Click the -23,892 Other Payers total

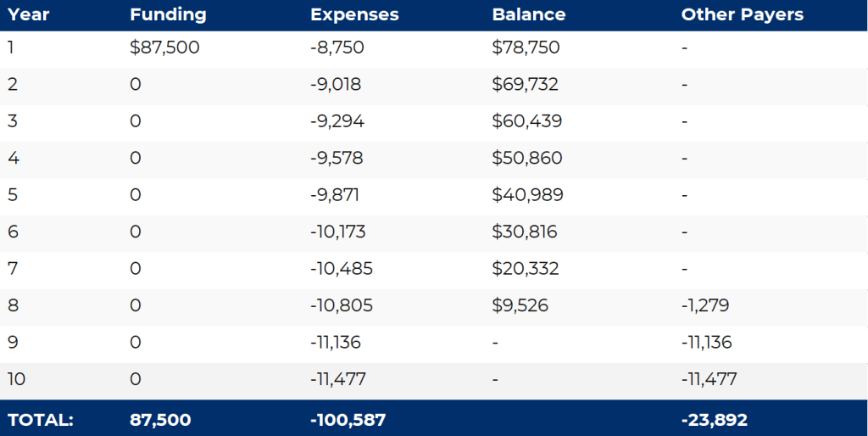(714, 419)
